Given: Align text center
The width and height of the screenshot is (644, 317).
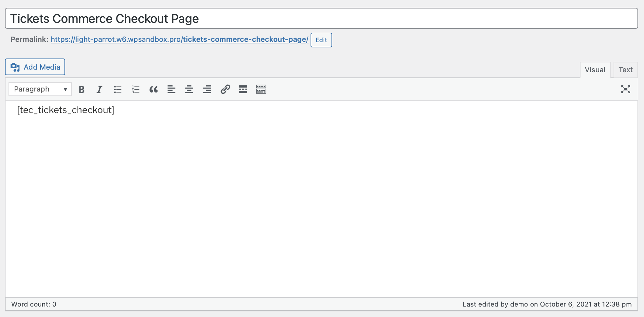Looking at the screenshot, I should (189, 89).
